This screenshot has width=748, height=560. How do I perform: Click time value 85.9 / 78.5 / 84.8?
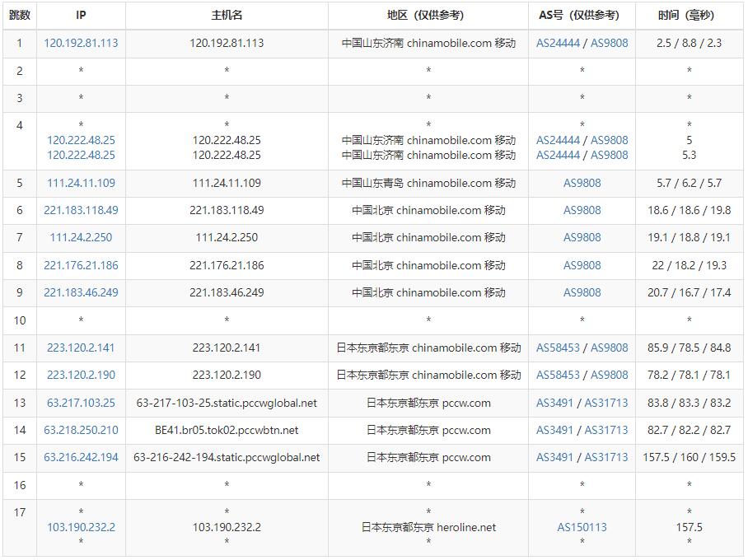coord(689,348)
